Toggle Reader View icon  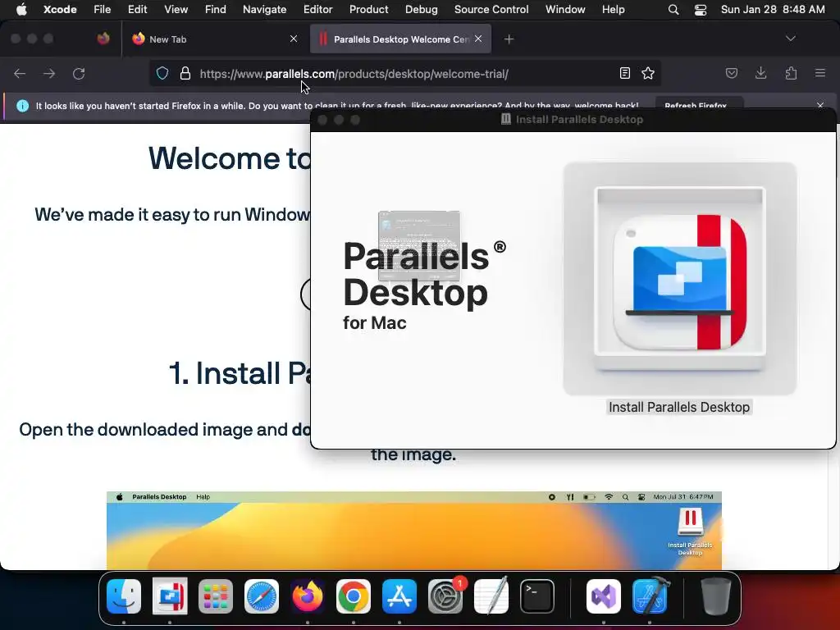click(624, 73)
